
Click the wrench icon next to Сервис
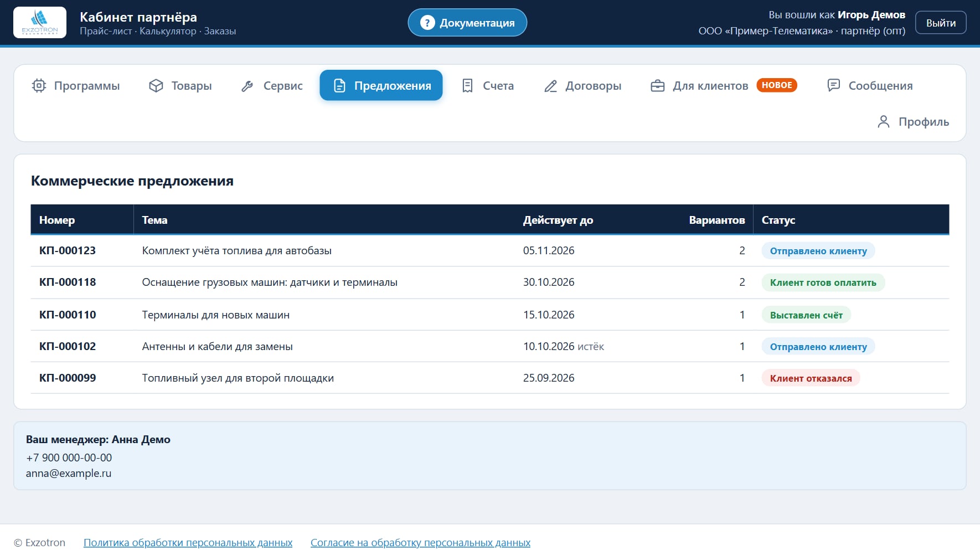247,86
